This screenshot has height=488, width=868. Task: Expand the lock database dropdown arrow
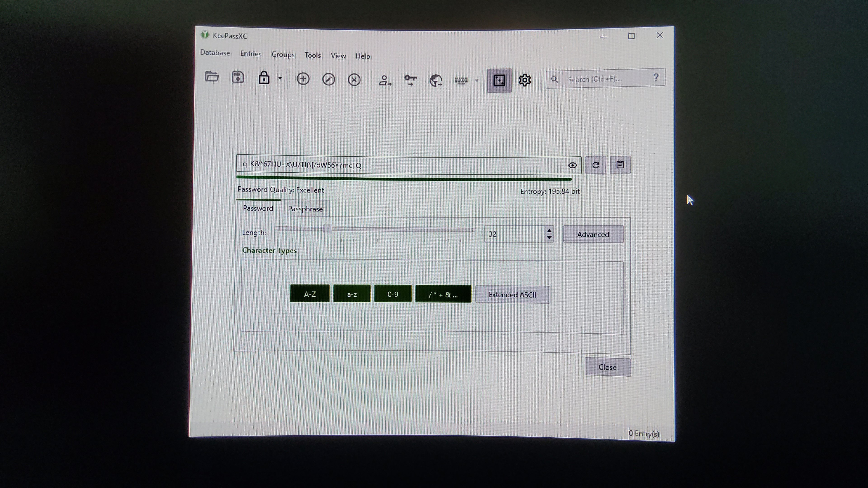(280, 78)
